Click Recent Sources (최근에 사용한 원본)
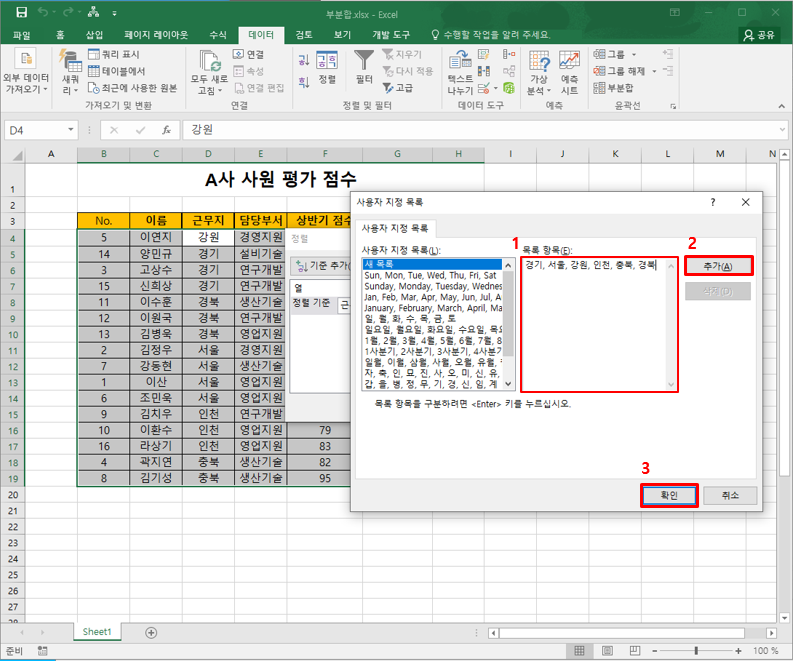Viewport: 793px width, 661px height. click(x=133, y=88)
